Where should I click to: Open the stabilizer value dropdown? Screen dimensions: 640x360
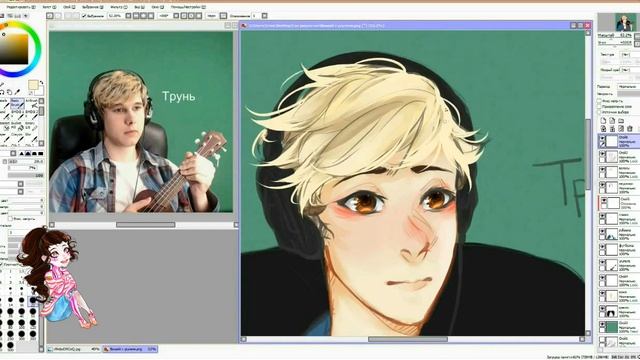tap(264, 16)
